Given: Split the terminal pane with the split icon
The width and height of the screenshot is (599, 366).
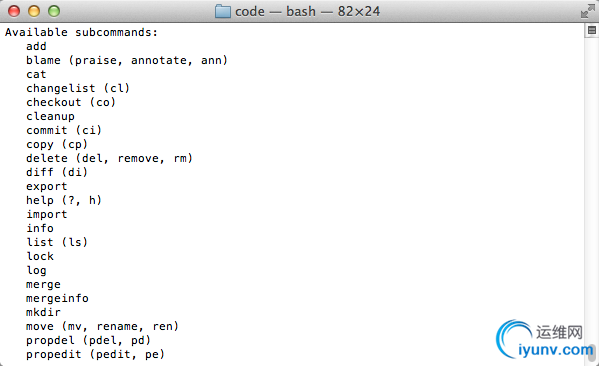Looking at the screenshot, I should 592,30.
